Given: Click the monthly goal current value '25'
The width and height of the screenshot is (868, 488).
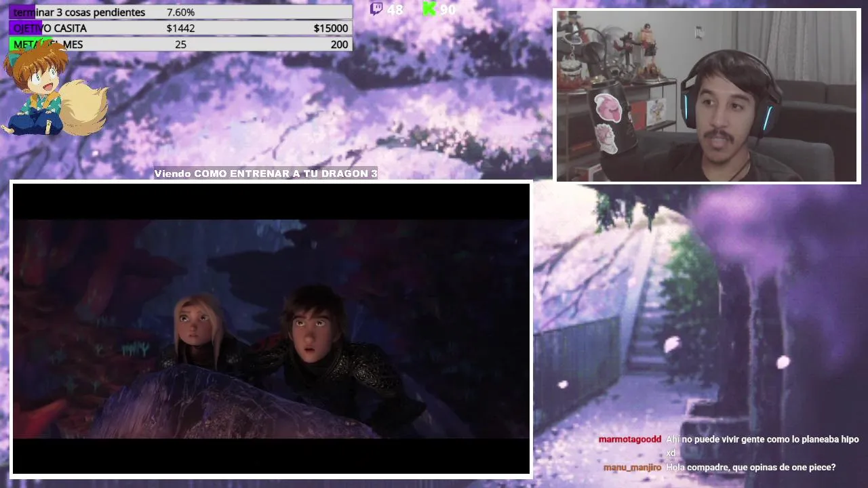Looking at the screenshot, I should pyautogui.click(x=180, y=44).
